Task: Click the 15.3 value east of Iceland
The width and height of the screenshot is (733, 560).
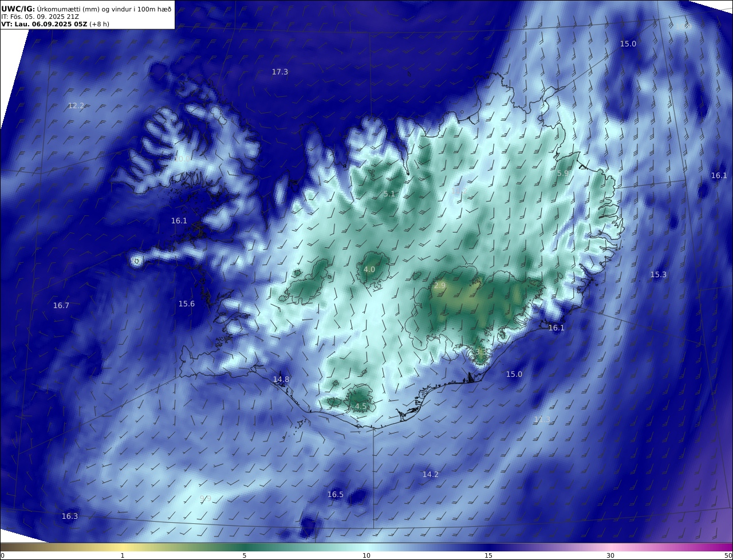Action: pyautogui.click(x=659, y=274)
